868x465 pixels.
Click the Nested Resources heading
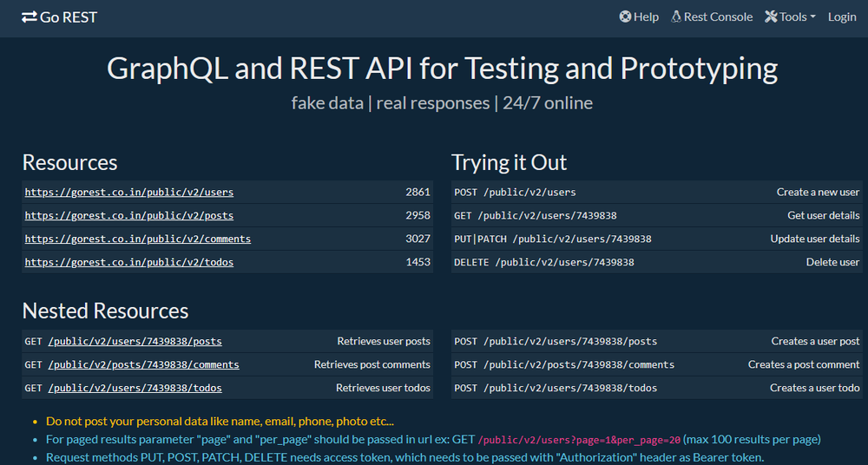(105, 311)
